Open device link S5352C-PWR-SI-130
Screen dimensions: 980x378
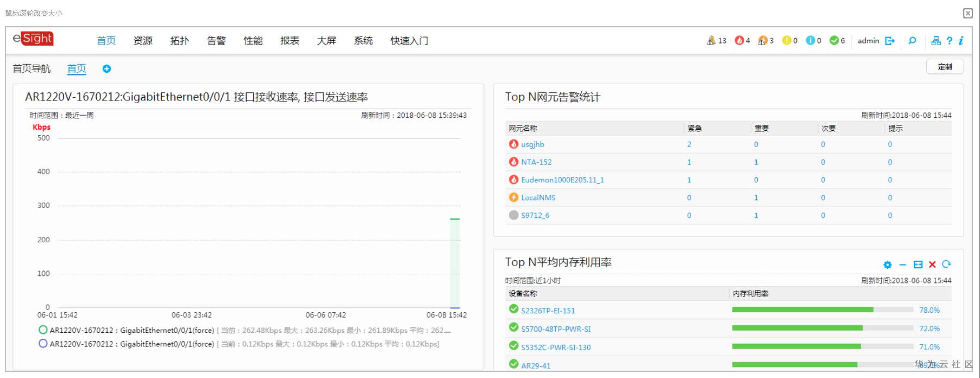tap(556, 348)
